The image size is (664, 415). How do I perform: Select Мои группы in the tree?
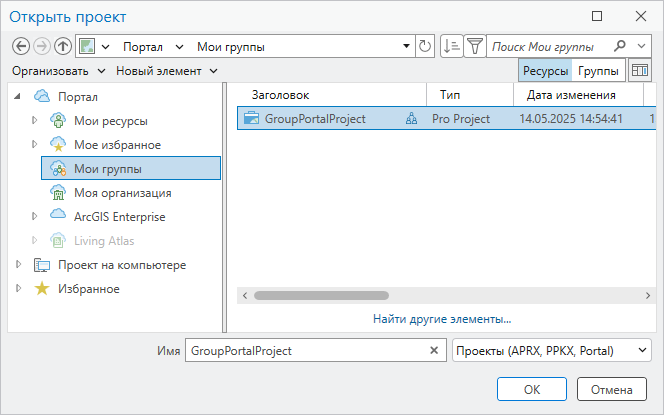(x=131, y=168)
